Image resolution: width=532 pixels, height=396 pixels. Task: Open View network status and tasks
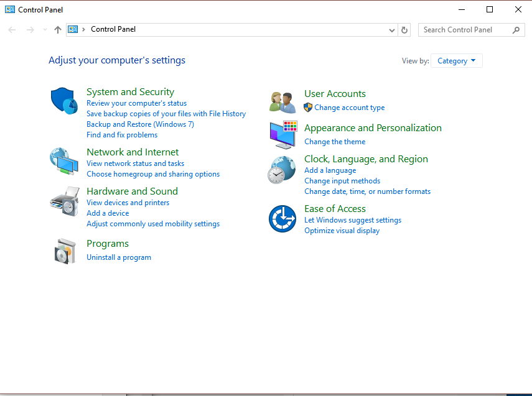click(x=136, y=163)
